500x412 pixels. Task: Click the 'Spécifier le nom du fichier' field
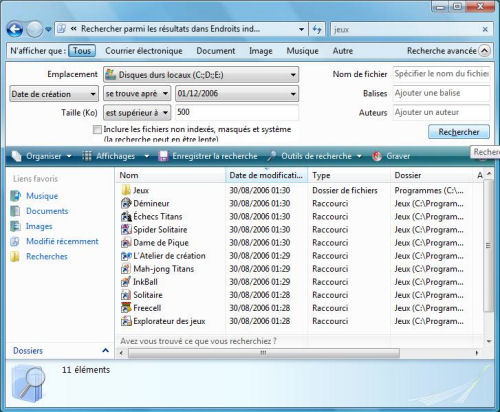click(x=441, y=74)
